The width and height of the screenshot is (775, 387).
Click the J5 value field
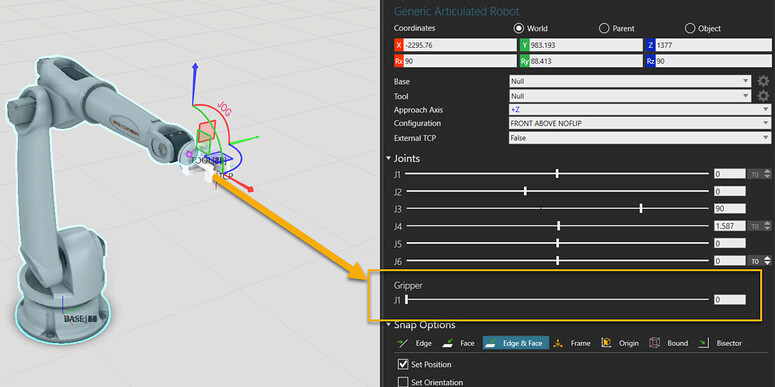point(730,243)
